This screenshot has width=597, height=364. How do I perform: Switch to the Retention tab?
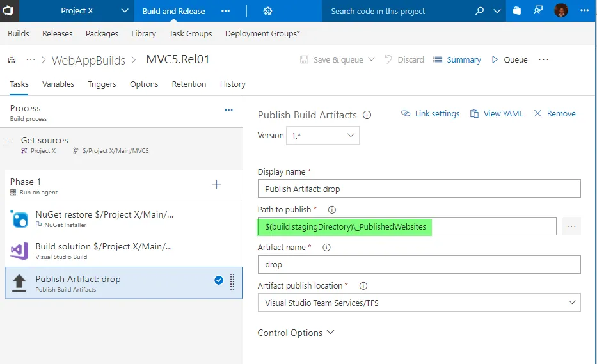189,84
